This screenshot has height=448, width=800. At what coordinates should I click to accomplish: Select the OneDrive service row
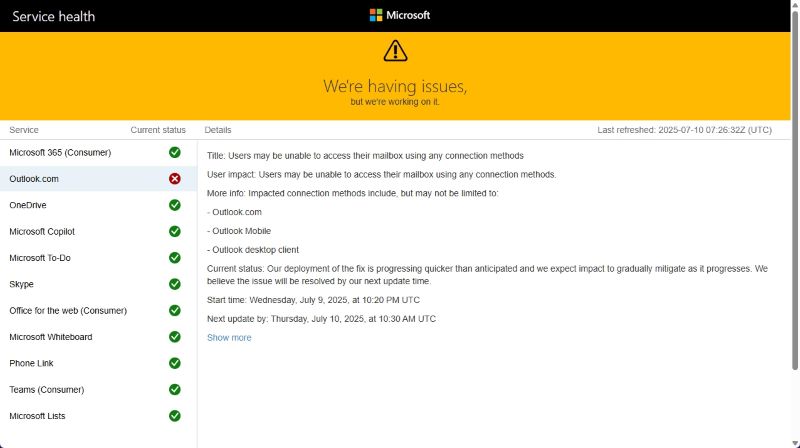98,205
